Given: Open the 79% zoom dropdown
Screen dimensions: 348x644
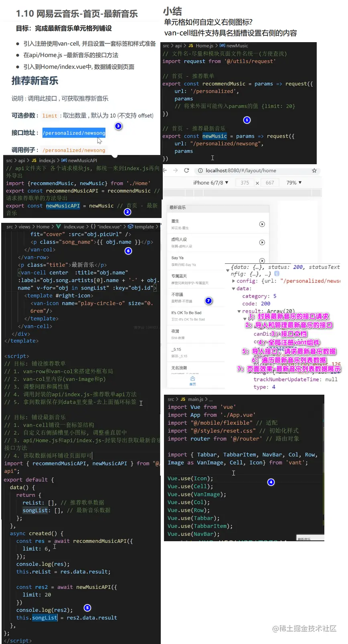Looking at the screenshot, I should (x=294, y=183).
